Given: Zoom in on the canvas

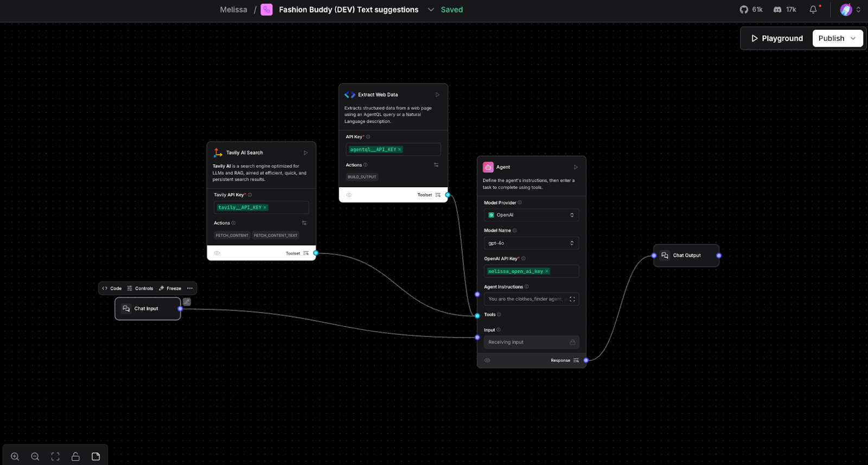Looking at the screenshot, I should click(15, 456).
